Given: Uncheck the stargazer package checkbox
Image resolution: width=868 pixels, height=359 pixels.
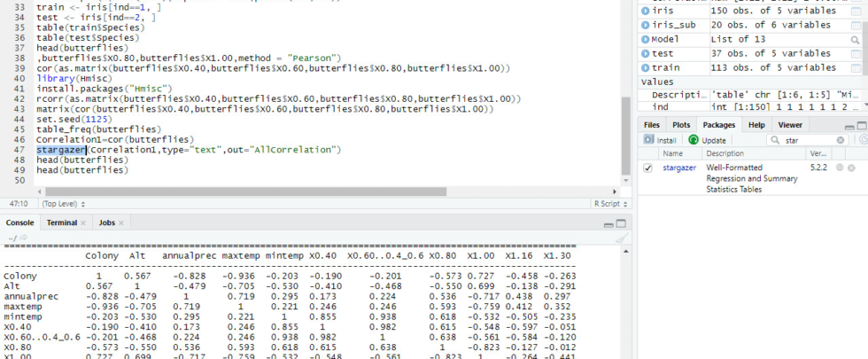Looking at the screenshot, I should [x=648, y=168].
